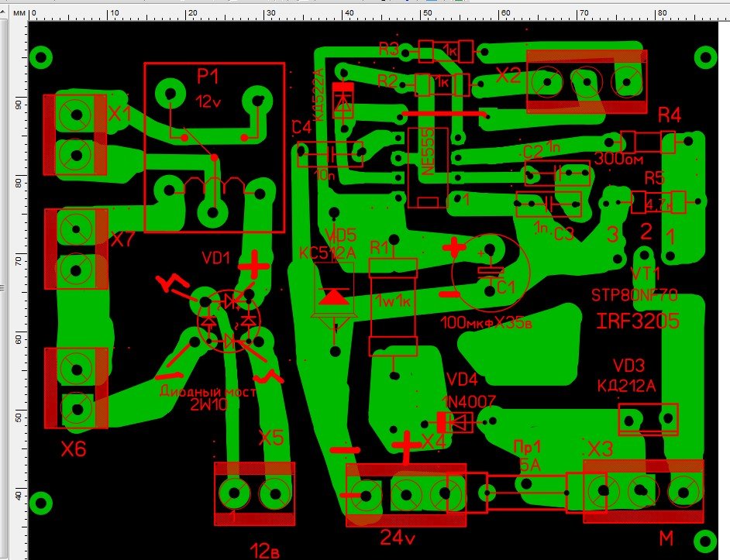The image size is (730, 560).
Task: Click the X6 terminal label
Action: tap(74, 449)
